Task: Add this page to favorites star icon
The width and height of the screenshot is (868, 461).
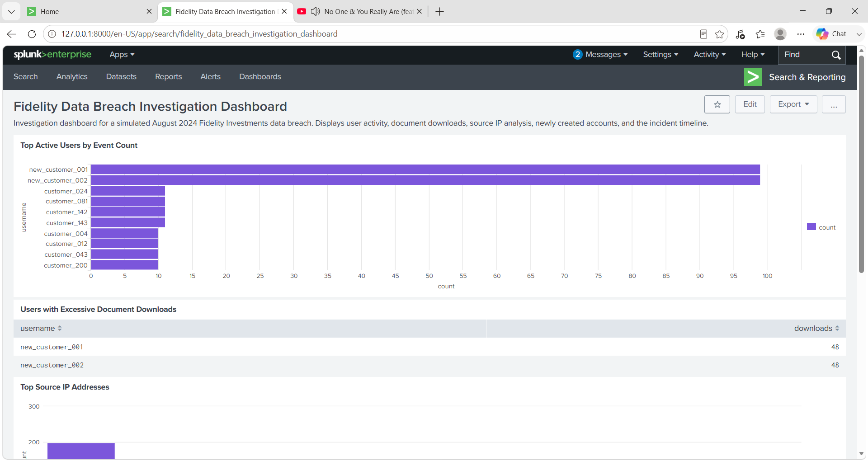Action: [720, 34]
